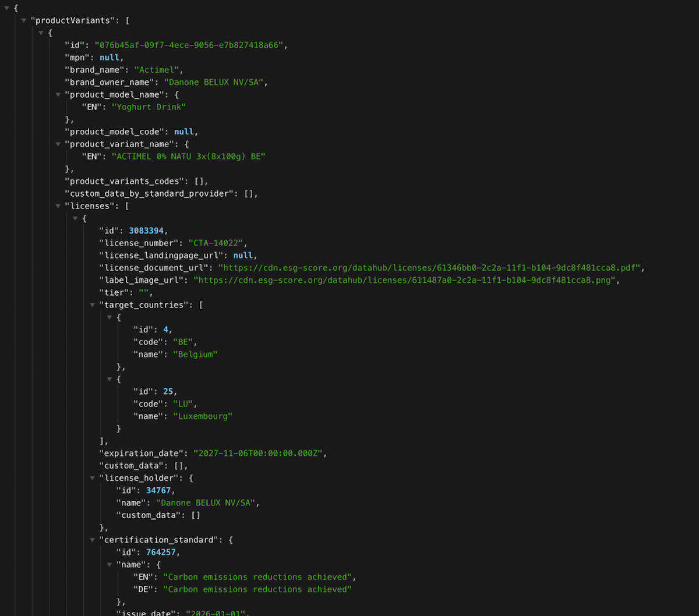Collapse the certification_standard object
This screenshot has height=616, width=699.
(x=93, y=540)
